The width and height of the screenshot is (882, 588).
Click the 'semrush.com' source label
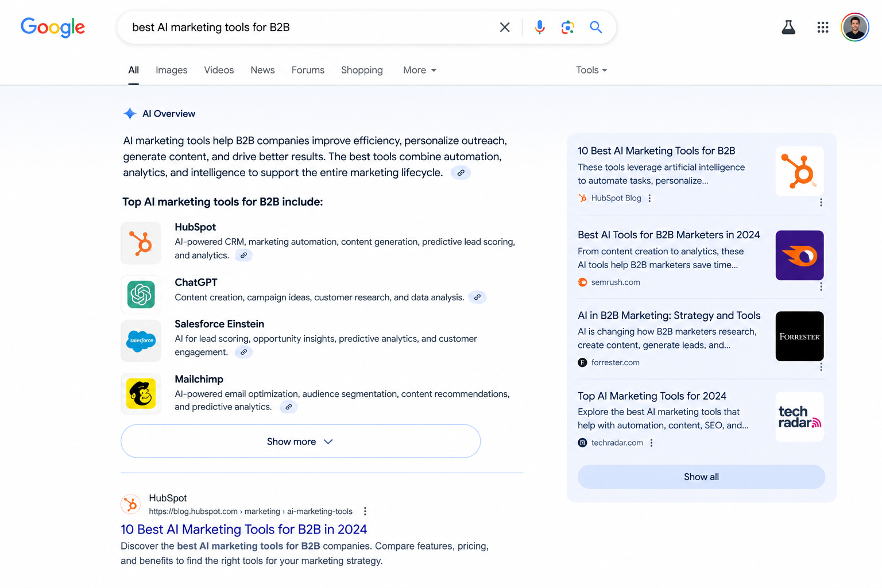616,283
